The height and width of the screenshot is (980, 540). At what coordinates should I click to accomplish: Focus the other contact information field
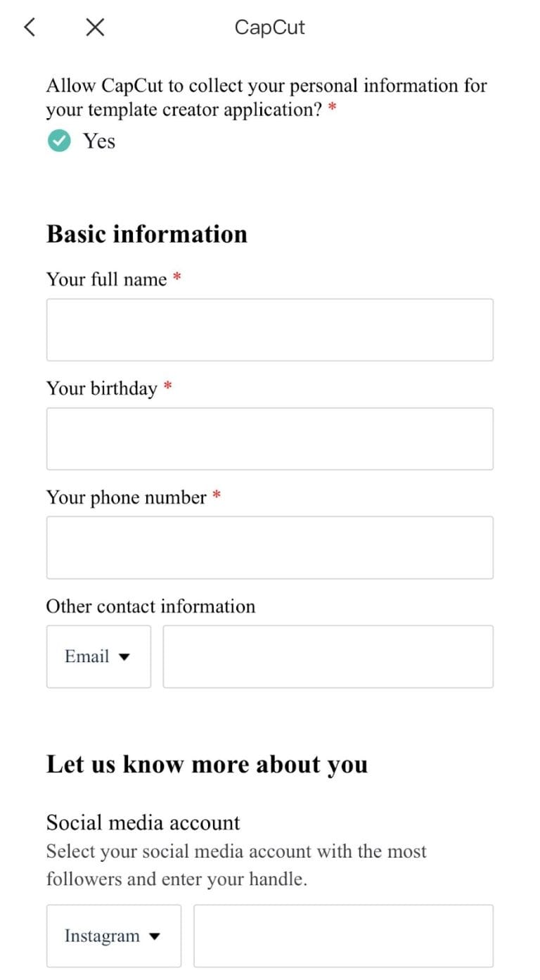(328, 656)
